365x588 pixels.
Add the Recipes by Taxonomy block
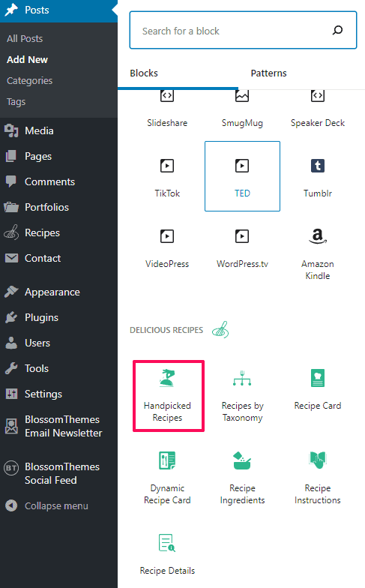242,396
